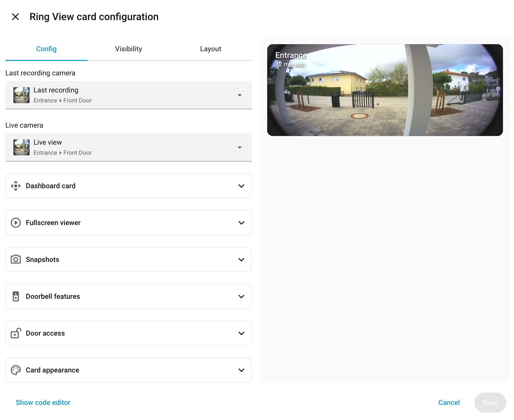Click the Dashboard card chevron
Viewport: 514px width, 420px height.
(241, 186)
